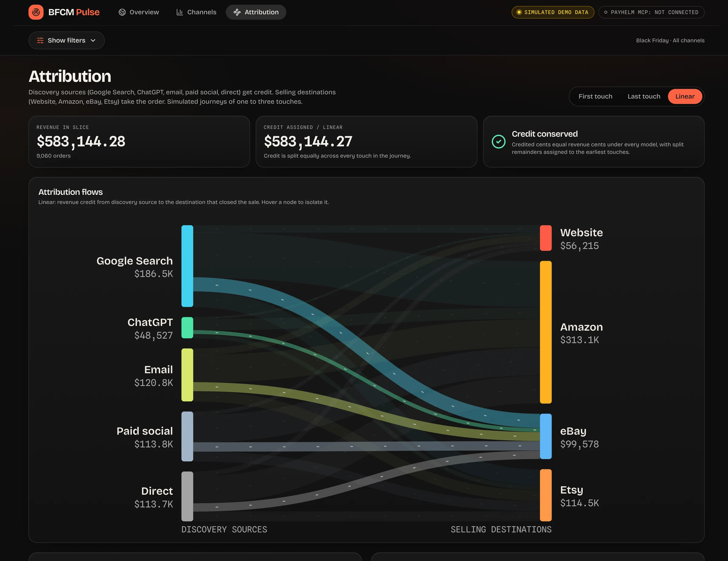Click the Email lime node bar

click(x=187, y=375)
